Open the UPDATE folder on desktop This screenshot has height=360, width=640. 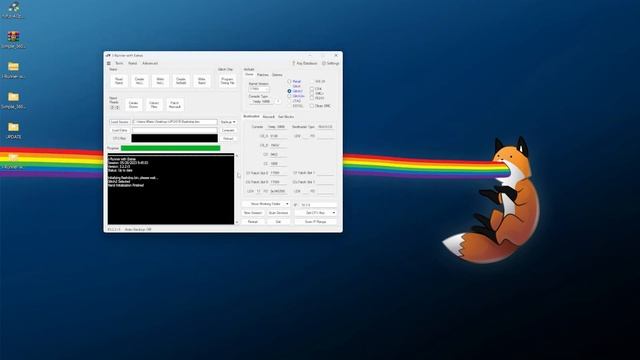13,131
